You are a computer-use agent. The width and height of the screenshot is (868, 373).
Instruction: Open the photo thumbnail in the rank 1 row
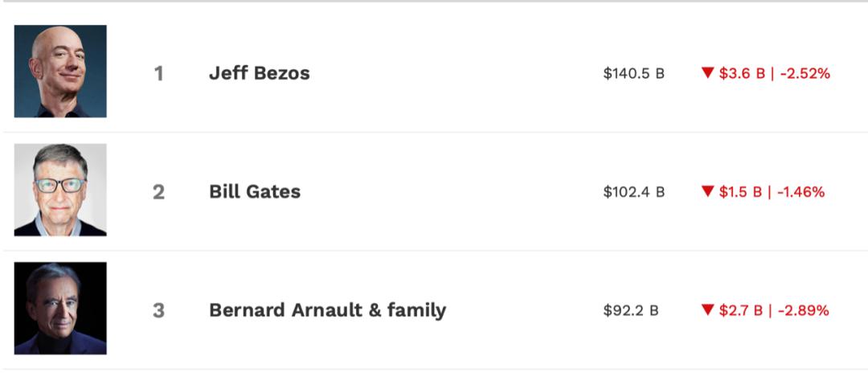pos(60,72)
